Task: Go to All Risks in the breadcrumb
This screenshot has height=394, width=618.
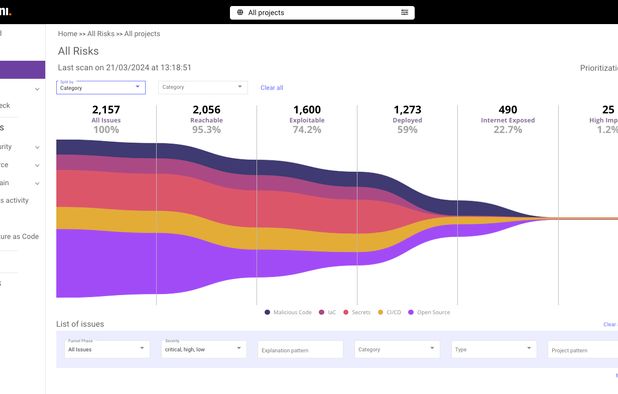Action: 101,34
